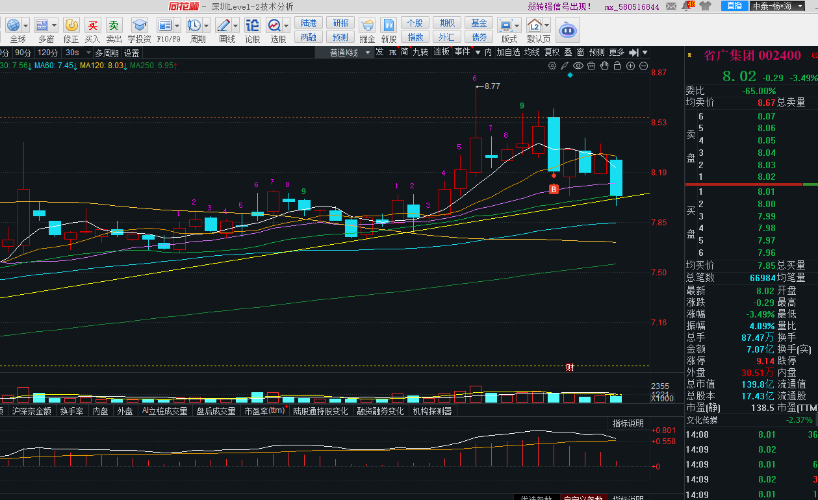The image size is (818, 500).
Task: Expand the 选股 dropdown arrow
Action: pyautogui.click(x=286, y=26)
